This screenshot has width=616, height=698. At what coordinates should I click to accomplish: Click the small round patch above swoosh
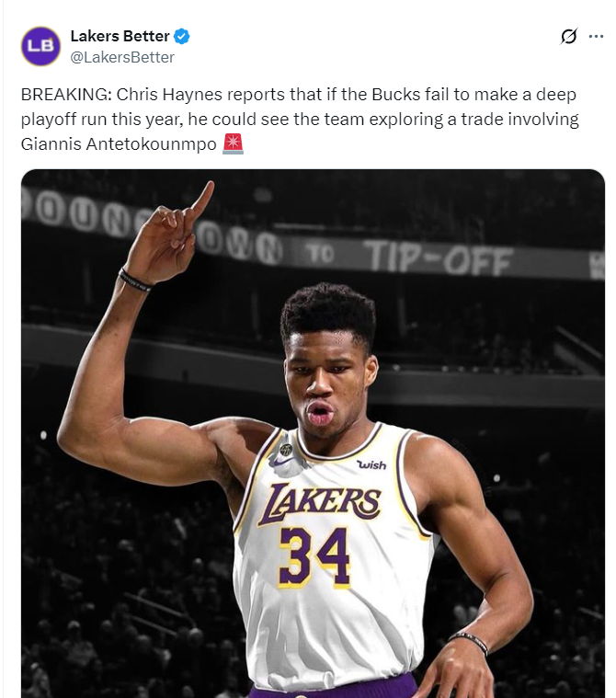[x=286, y=449]
